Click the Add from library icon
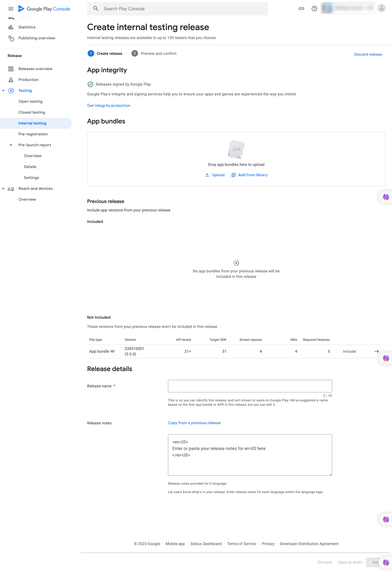392x572 pixels. pyautogui.click(x=234, y=175)
